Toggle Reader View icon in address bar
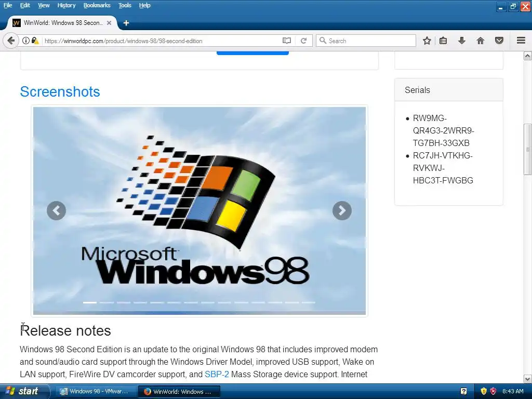Viewport: 532px width, 399px height. coord(287,41)
